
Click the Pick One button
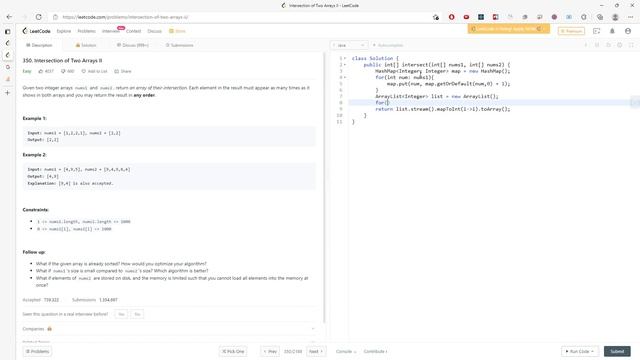point(233,351)
